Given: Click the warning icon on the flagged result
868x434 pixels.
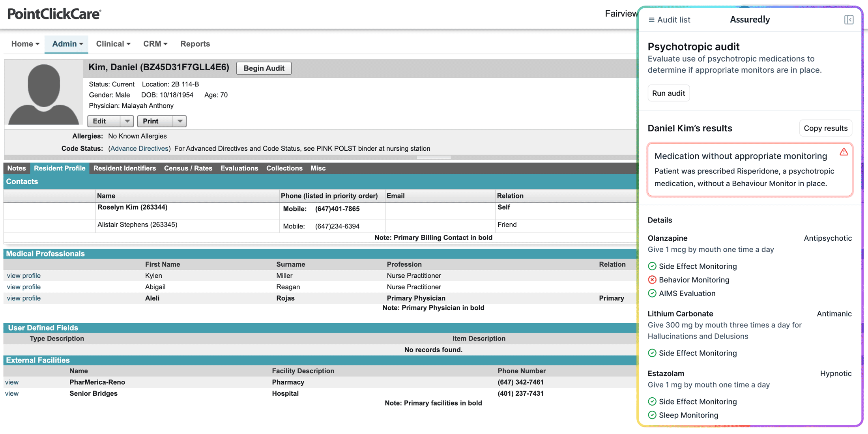Looking at the screenshot, I should coord(844,152).
